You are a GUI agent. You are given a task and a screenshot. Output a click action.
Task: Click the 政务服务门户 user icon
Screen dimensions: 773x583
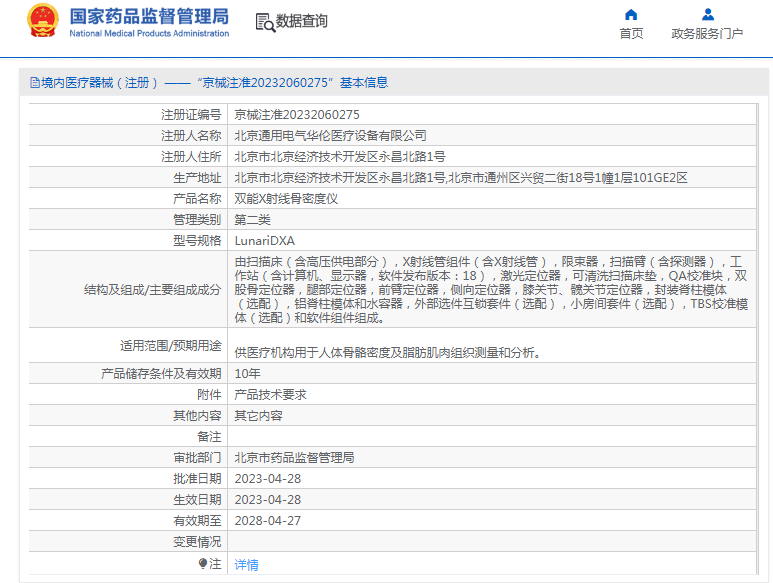click(708, 14)
